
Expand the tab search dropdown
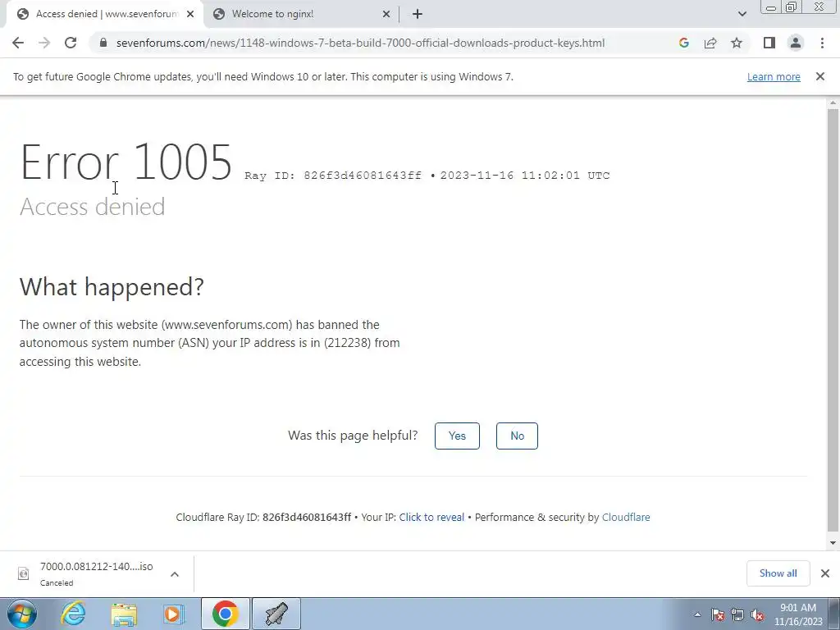click(742, 14)
